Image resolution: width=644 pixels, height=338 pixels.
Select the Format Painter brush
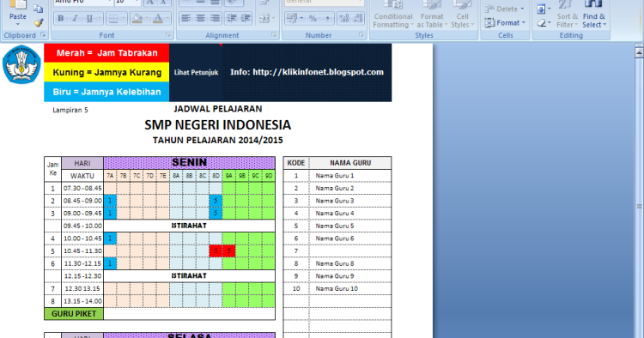click(x=39, y=23)
